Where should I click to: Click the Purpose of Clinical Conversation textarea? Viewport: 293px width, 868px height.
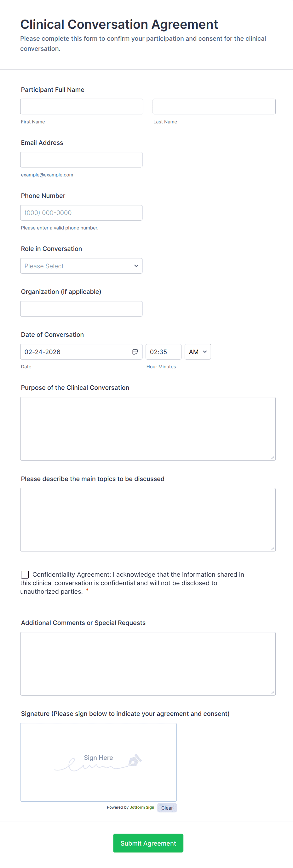point(148,428)
